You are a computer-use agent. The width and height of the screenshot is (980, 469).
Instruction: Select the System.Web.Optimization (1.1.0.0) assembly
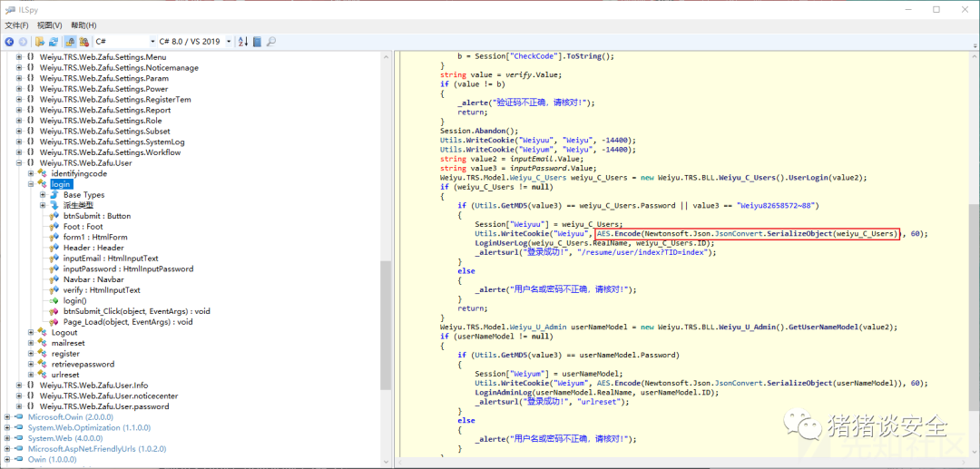[89, 428]
